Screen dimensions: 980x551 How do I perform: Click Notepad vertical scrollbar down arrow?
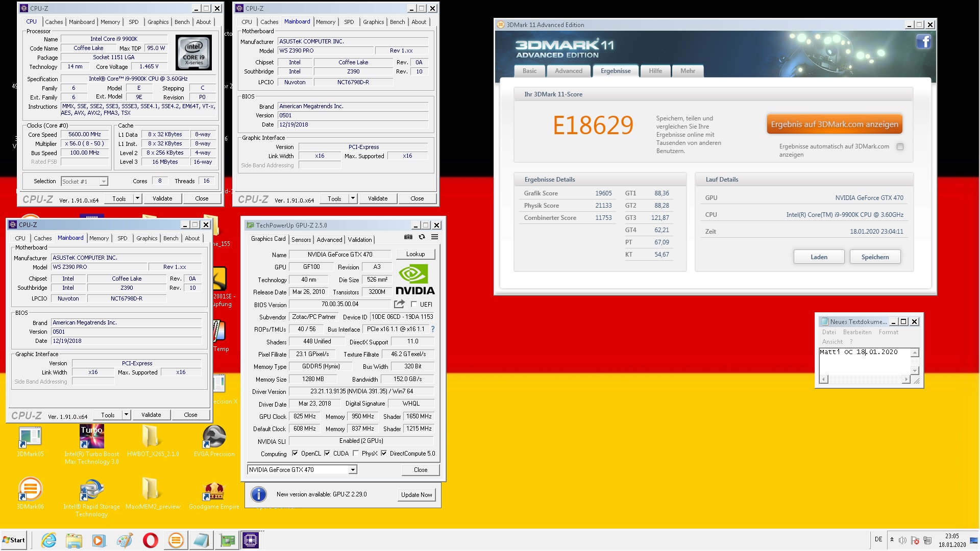pos(915,371)
